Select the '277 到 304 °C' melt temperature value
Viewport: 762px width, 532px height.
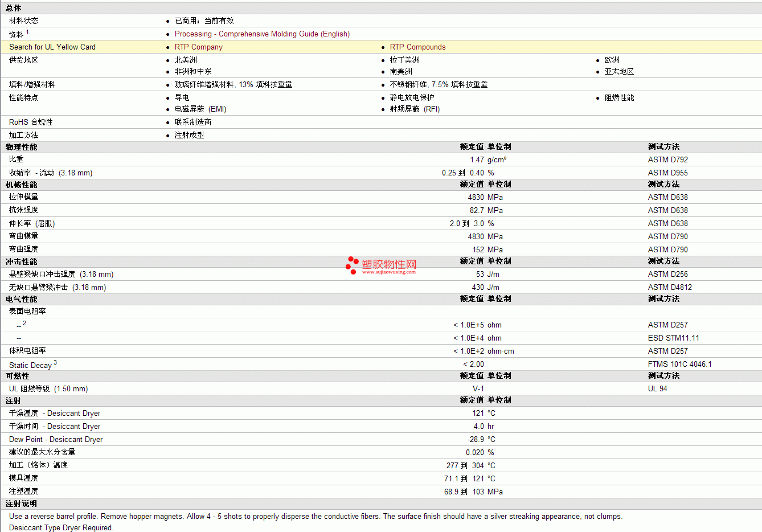click(x=471, y=466)
